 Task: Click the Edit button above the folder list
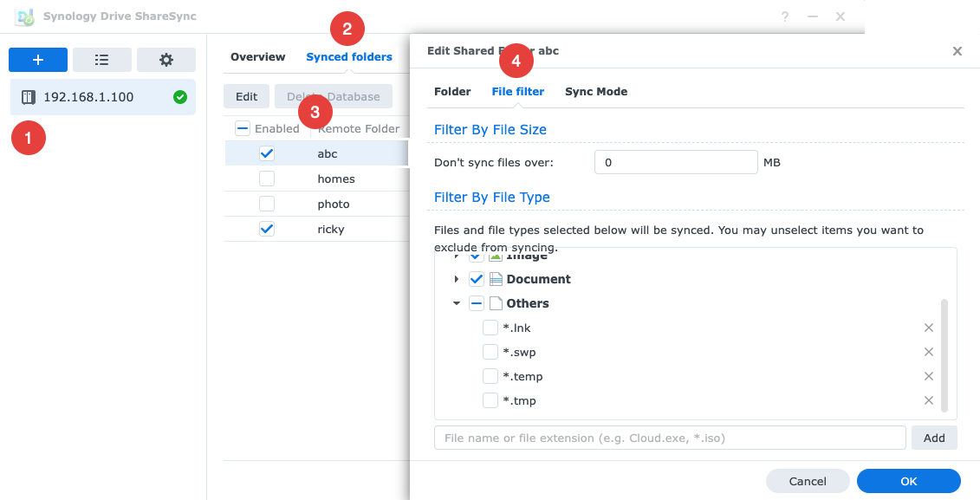click(246, 95)
